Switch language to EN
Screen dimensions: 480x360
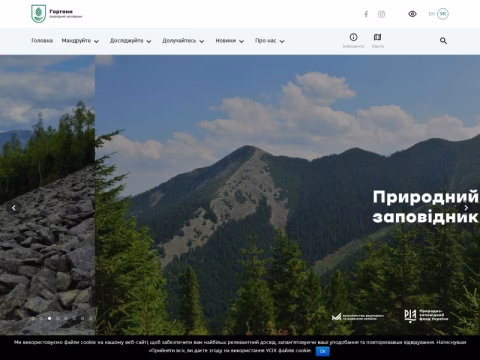pyautogui.click(x=432, y=14)
